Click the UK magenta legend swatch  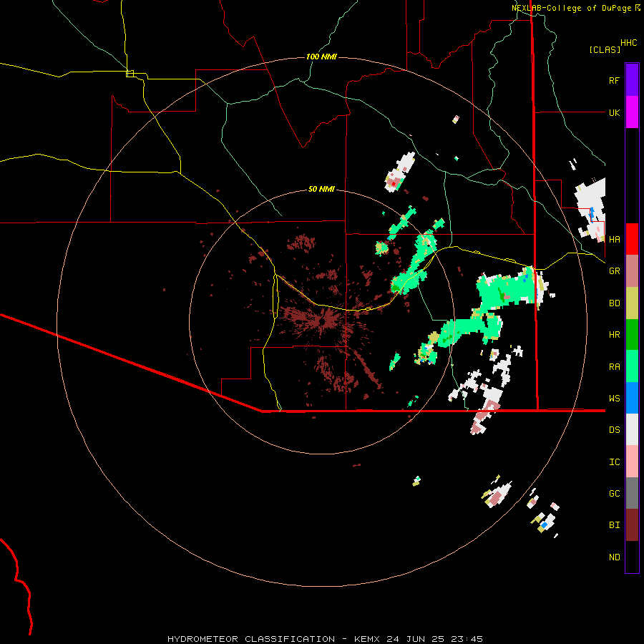click(632, 112)
